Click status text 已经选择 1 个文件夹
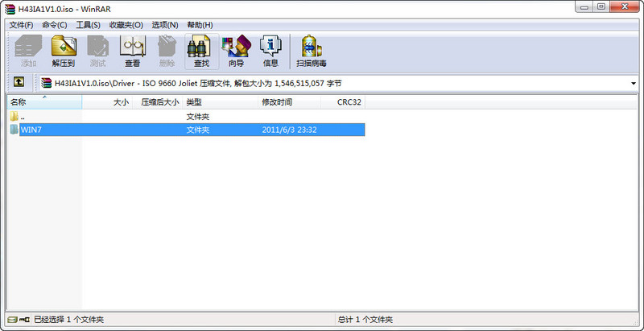Viewport: 644px width, 331px height. pyautogui.click(x=68, y=320)
